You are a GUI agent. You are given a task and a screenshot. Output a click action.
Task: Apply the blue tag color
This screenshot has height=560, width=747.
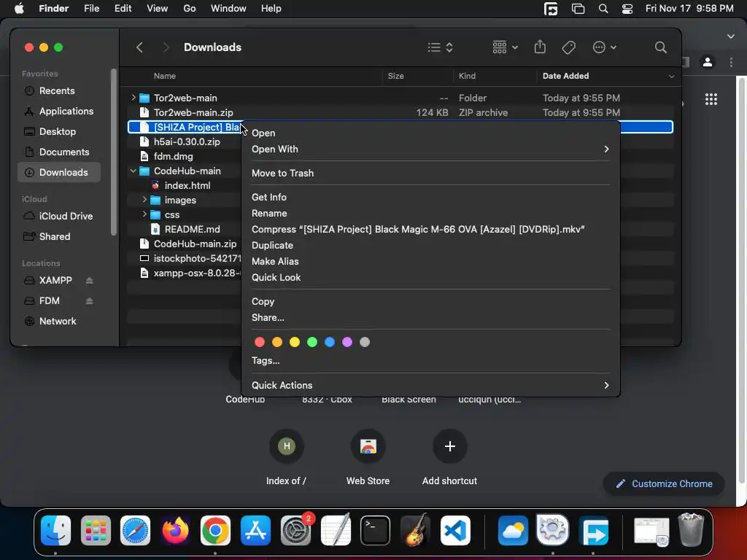(330, 343)
